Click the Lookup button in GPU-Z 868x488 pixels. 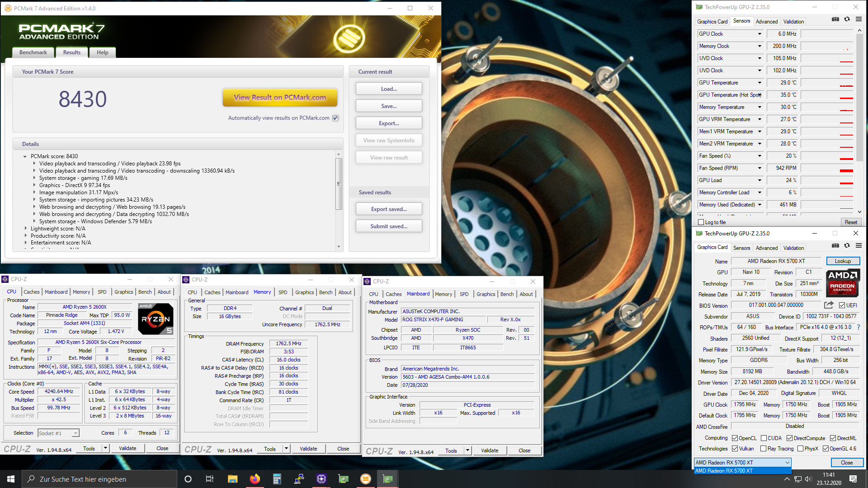tap(843, 261)
